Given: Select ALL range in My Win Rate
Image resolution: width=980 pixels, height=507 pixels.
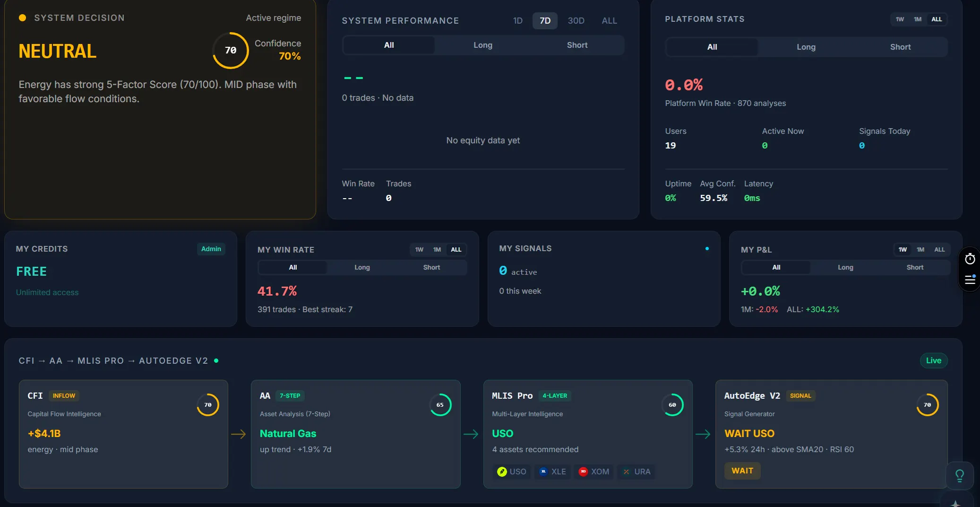Looking at the screenshot, I should click(456, 250).
